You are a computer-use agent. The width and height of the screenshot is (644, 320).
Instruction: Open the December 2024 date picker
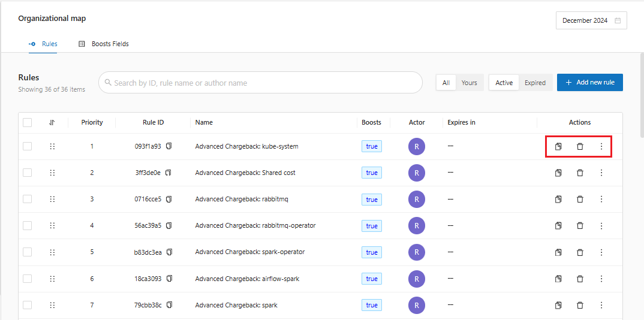click(x=591, y=20)
